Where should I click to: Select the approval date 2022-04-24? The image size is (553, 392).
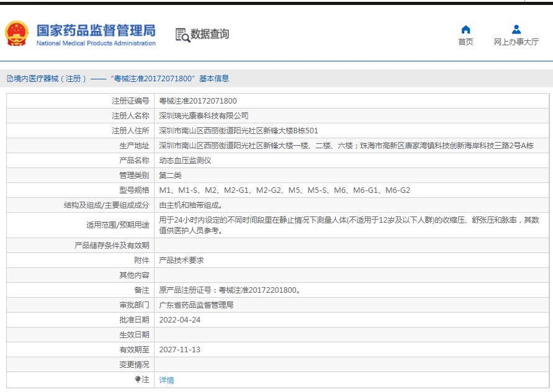tap(179, 320)
